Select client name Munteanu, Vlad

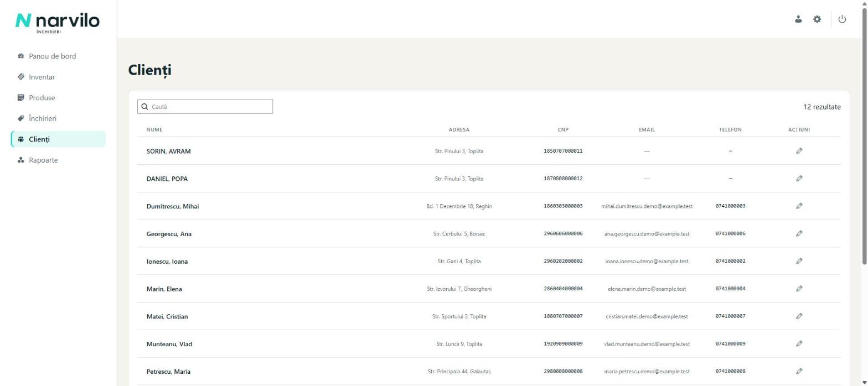[169, 344]
